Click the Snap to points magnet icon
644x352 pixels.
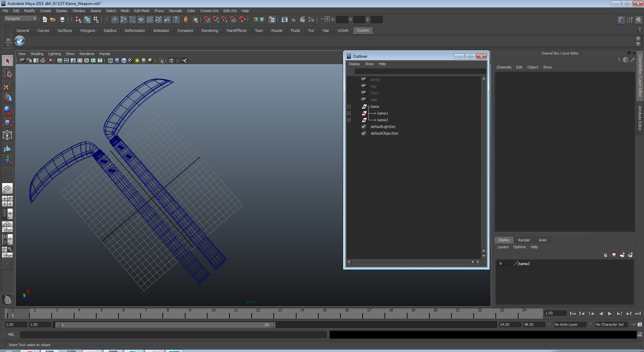pos(225,19)
